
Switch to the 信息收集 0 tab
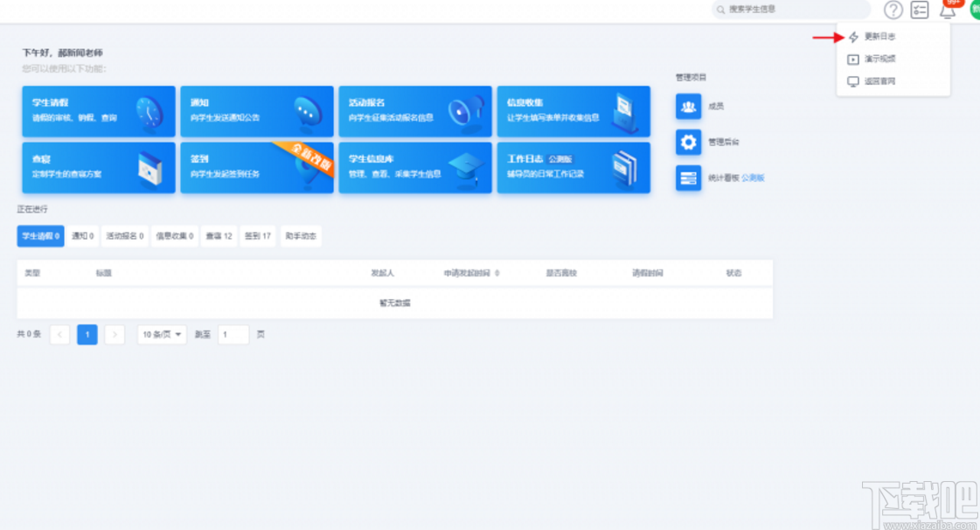pos(175,236)
